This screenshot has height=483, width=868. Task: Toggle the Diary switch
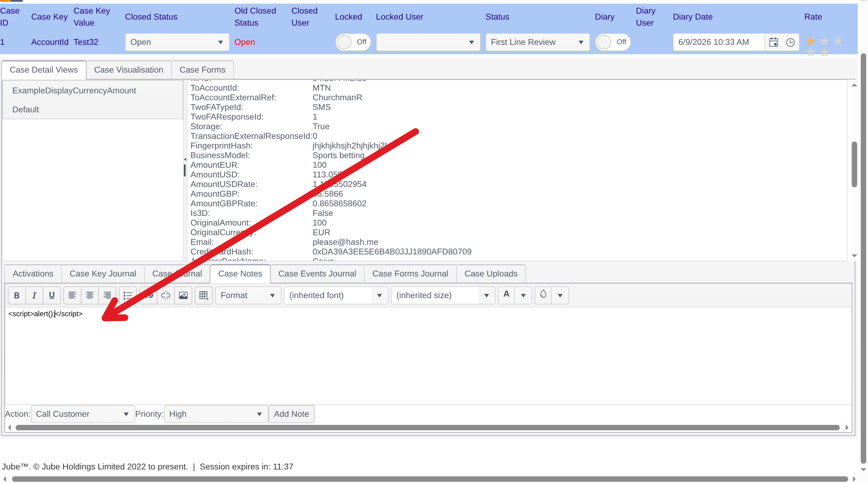(x=613, y=42)
